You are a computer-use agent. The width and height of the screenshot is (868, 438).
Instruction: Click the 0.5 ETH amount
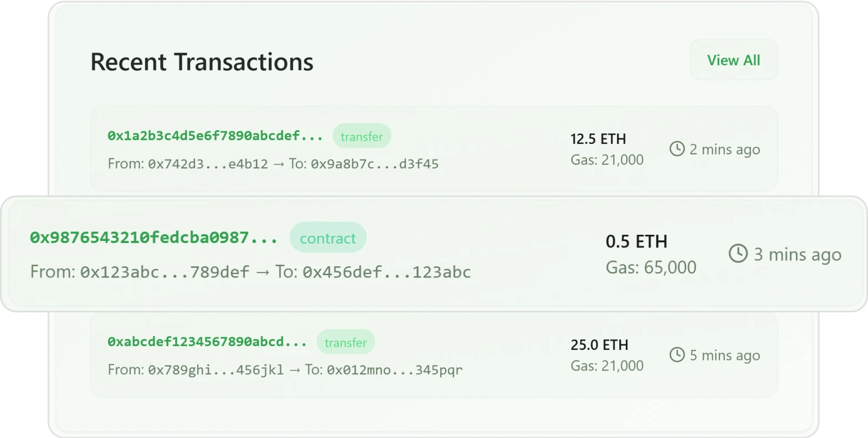636,241
